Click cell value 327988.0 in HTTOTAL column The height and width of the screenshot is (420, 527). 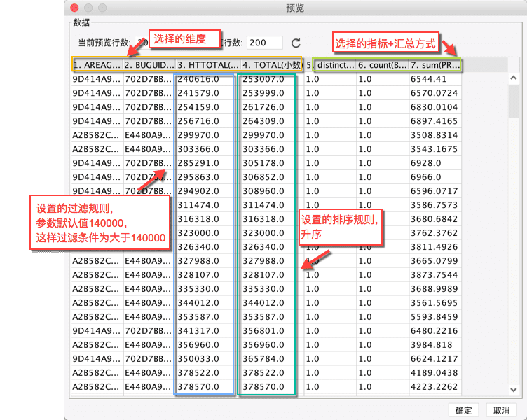click(x=198, y=261)
